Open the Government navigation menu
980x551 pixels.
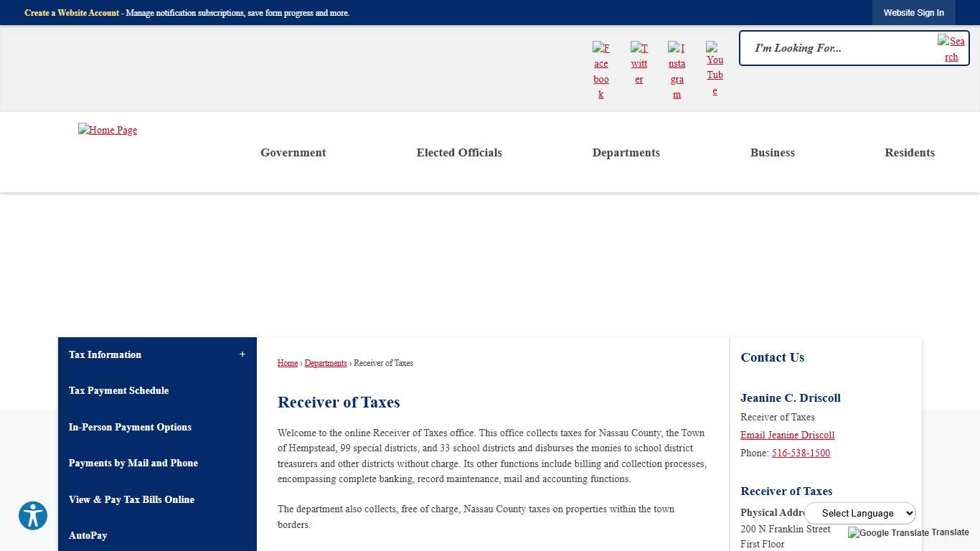point(293,153)
